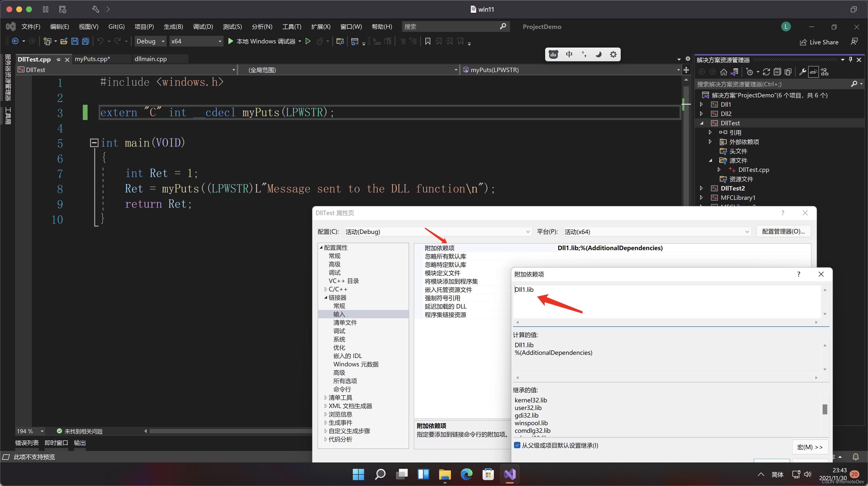Viewport: 868px width, 486px height.
Task: Click the Save All toolbar icon
Action: point(86,41)
